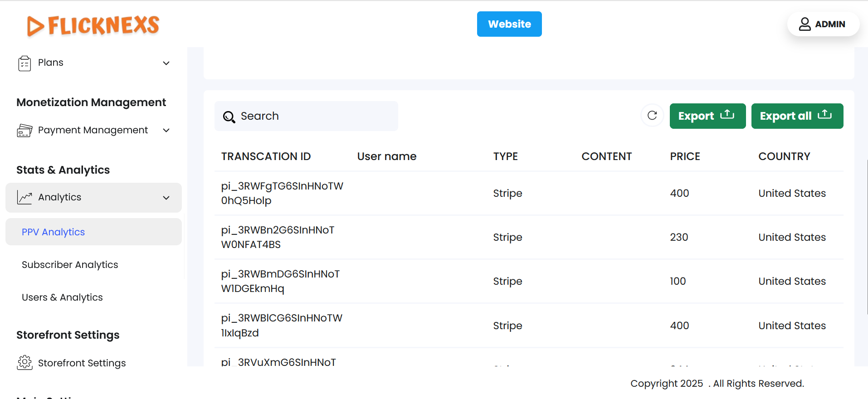The width and height of the screenshot is (868, 399).
Task: Click the search magnifier icon
Action: [x=229, y=117]
